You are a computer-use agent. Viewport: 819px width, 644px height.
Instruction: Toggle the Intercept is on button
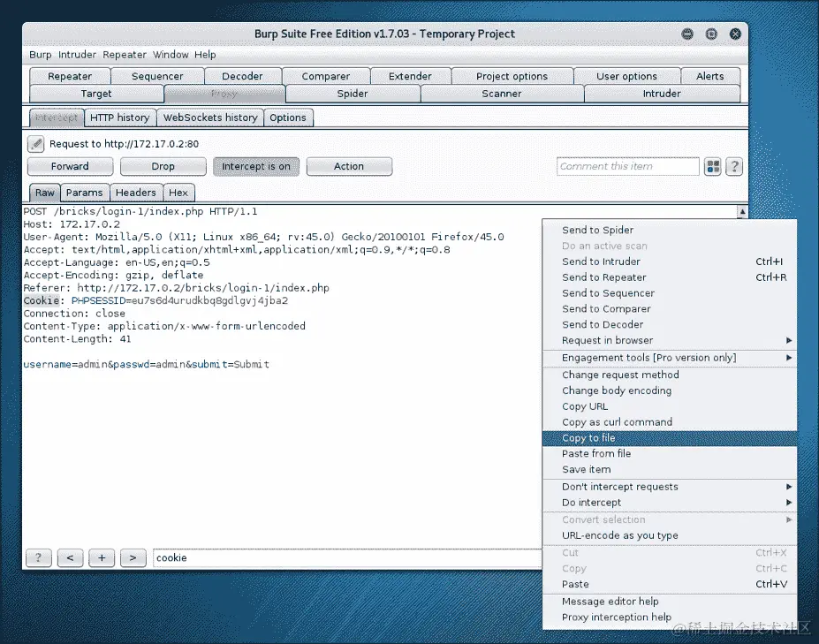256,167
